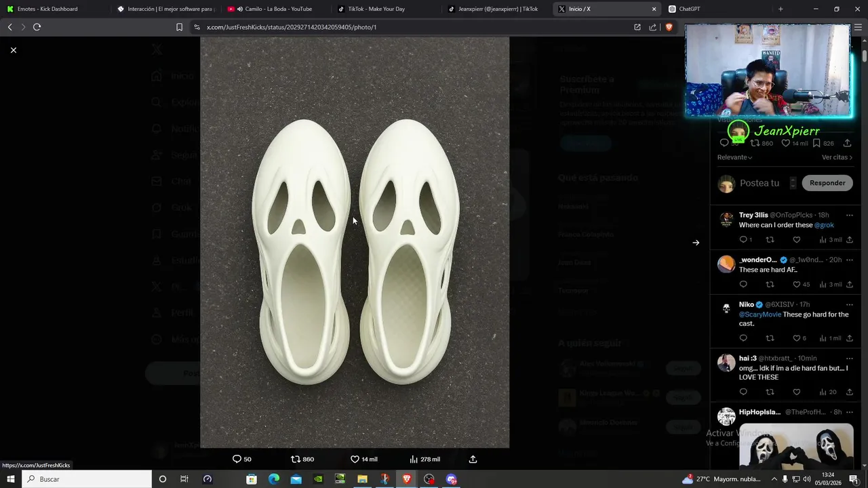The image size is (868, 488).
Task: Open more options on Trey 3llis comment
Action: (849, 215)
